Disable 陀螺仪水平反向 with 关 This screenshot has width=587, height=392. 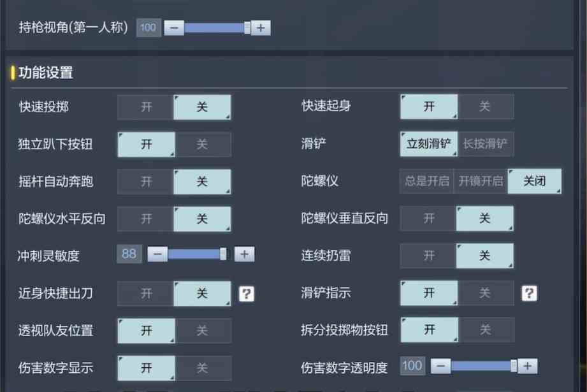(202, 219)
